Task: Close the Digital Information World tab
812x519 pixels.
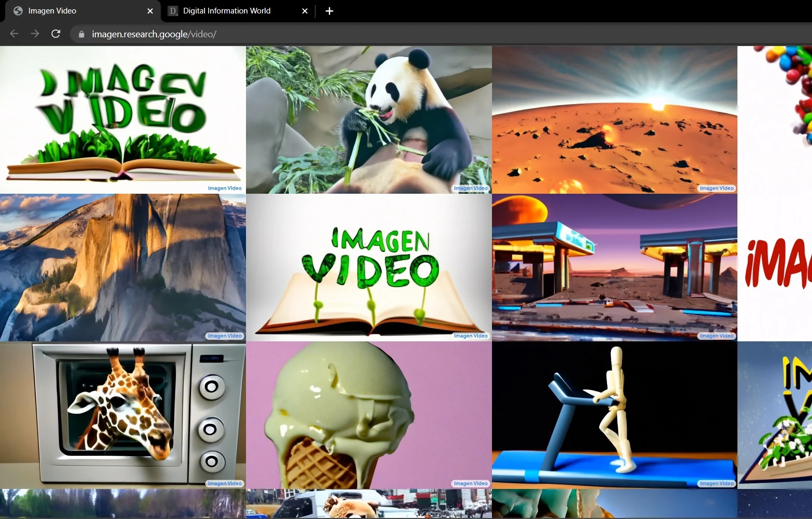Action: point(305,11)
